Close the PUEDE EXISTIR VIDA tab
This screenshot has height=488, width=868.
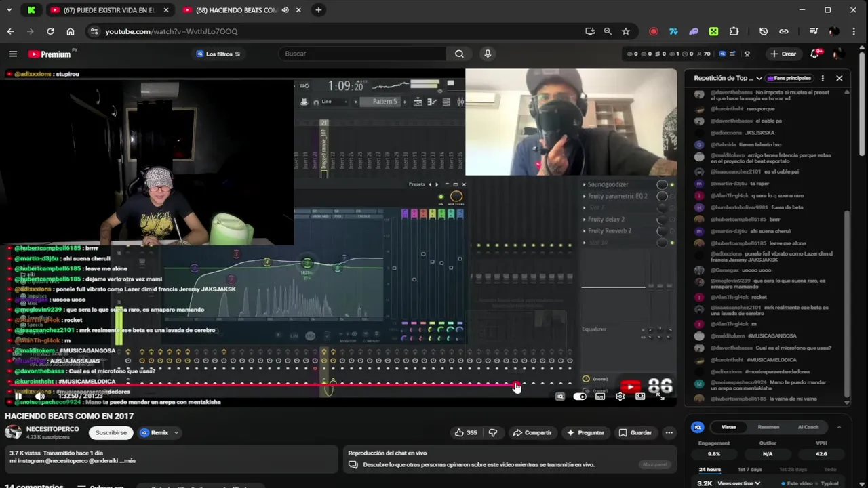[166, 10]
